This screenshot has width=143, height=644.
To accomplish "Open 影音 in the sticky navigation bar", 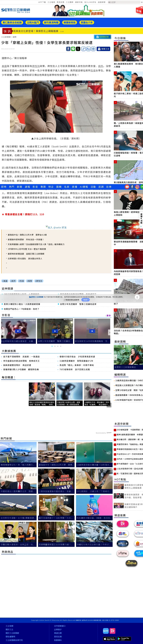I will pos(35,187).
